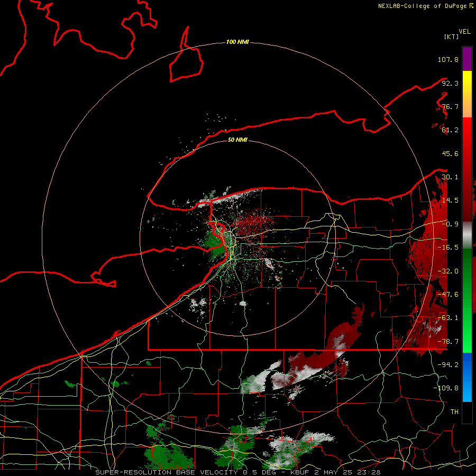Select the -94.2 velocity scale value
The width and height of the screenshot is (476, 476).
click(x=448, y=365)
